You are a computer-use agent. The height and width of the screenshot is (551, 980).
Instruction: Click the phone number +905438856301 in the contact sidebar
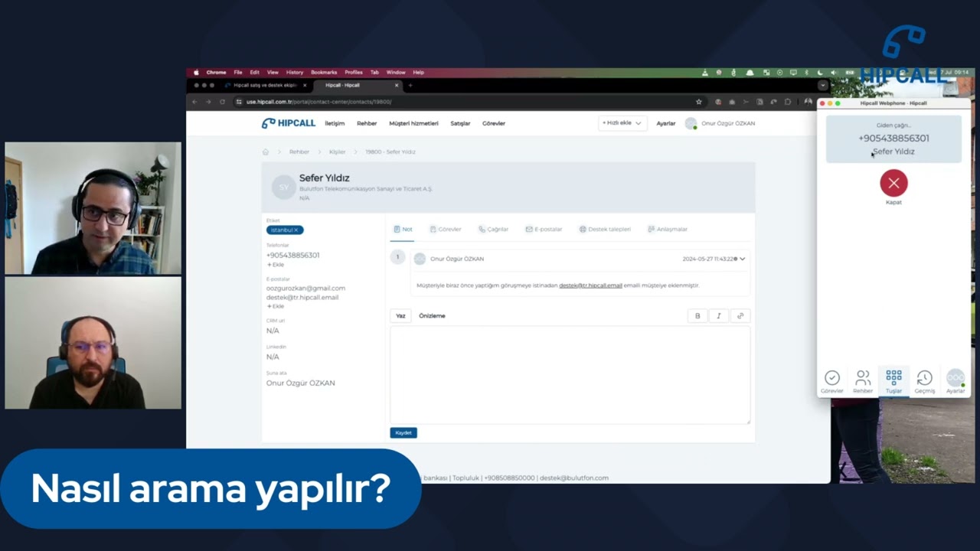click(293, 255)
